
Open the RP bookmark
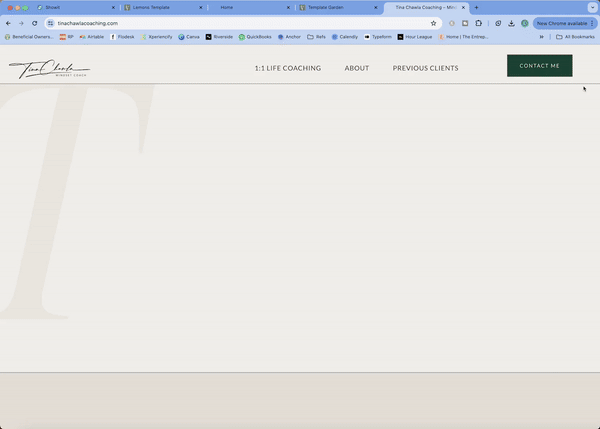[x=67, y=37]
